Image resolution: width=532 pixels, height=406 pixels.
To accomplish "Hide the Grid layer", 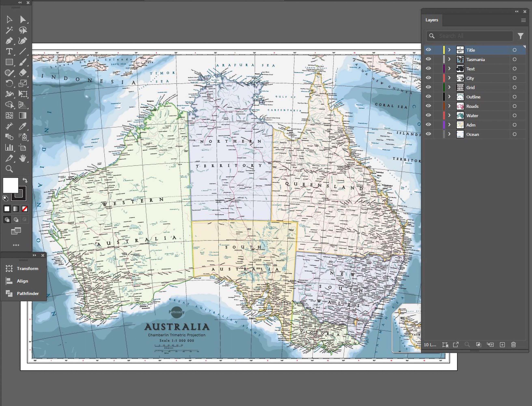I will point(428,87).
